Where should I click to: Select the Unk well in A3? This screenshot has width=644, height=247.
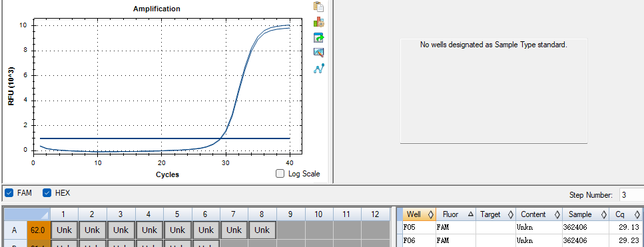121,230
